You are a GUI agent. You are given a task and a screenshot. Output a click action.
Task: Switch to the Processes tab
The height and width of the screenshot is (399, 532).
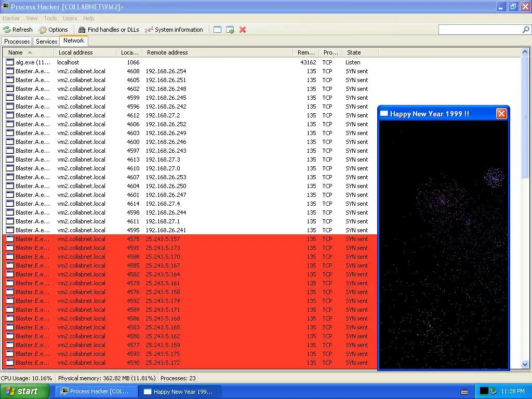pos(17,42)
